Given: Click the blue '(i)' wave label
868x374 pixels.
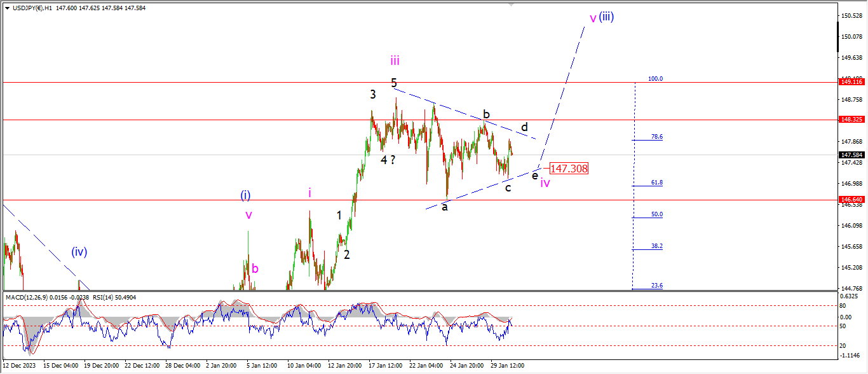Looking at the screenshot, I should click(245, 195).
